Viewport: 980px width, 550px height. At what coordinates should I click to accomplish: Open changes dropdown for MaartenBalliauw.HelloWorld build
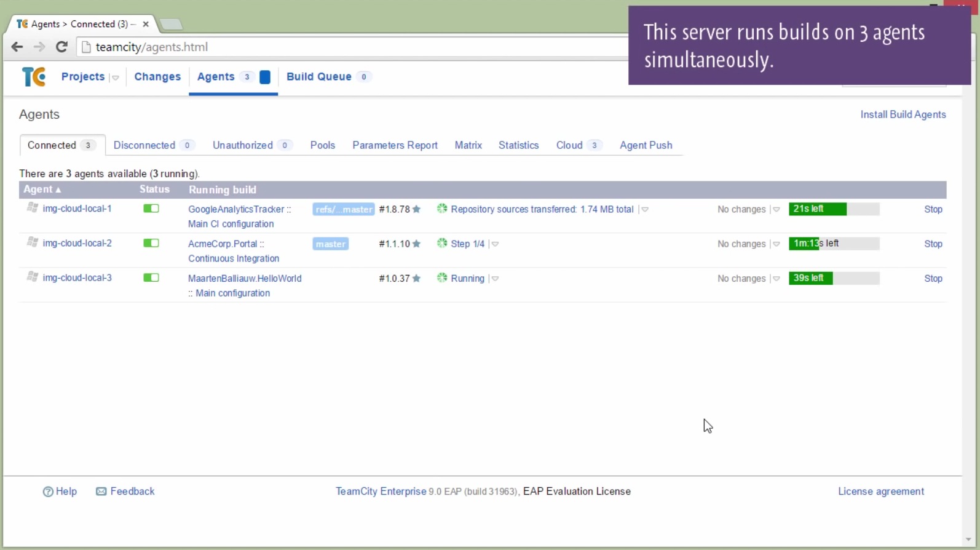tap(776, 279)
